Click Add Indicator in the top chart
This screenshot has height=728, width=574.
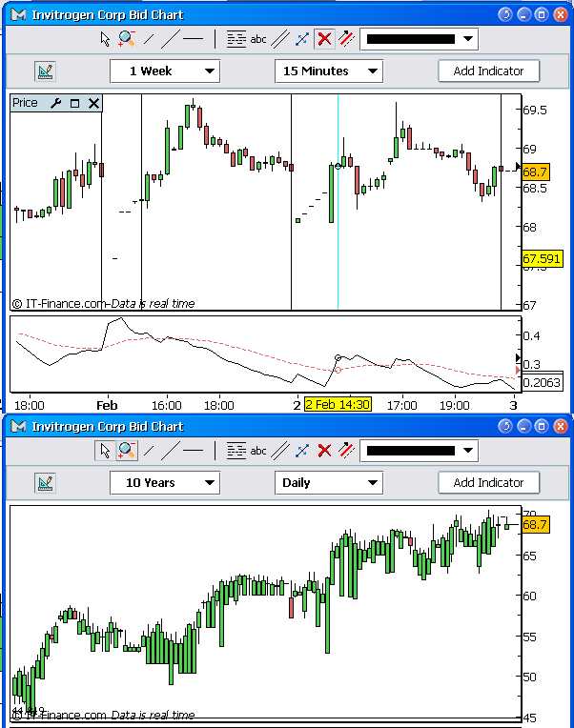click(x=488, y=71)
